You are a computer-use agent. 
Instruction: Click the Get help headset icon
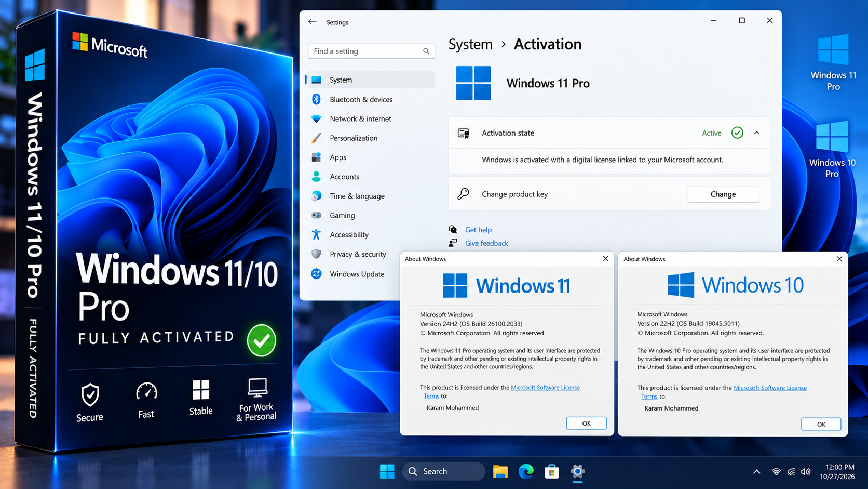click(453, 229)
